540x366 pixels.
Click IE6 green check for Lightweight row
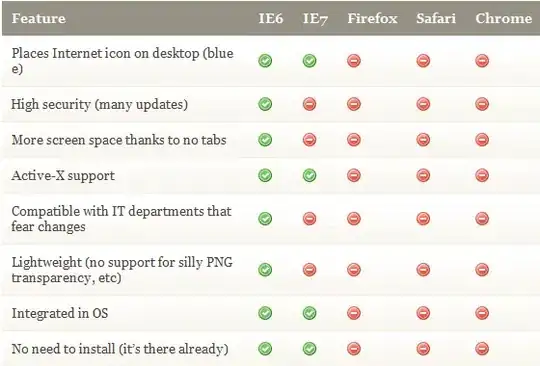265,270
